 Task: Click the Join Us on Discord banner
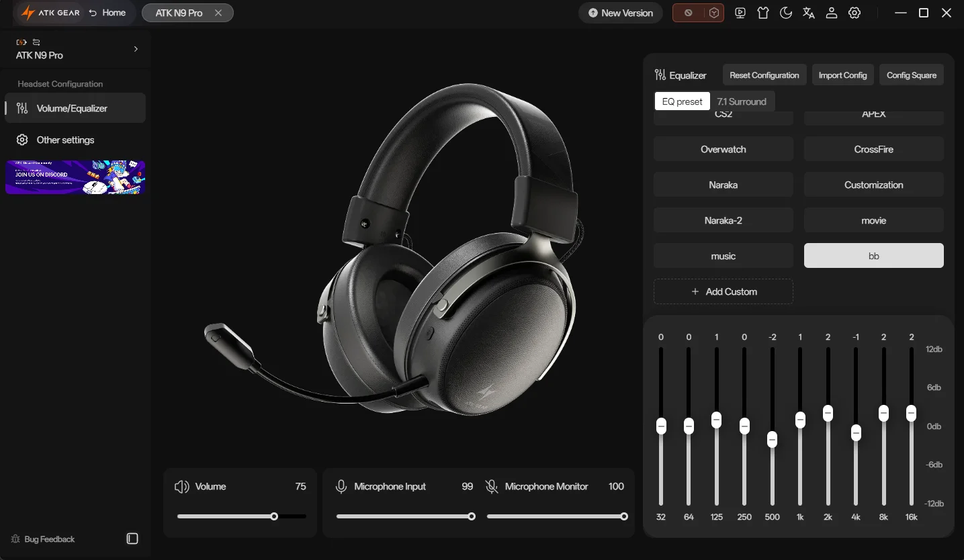[x=75, y=177]
